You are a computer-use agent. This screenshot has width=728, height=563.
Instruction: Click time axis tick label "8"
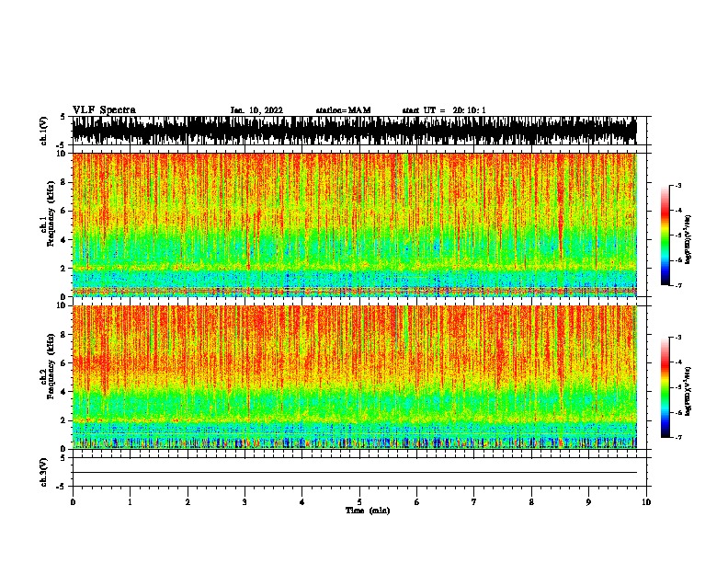tap(531, 502)
